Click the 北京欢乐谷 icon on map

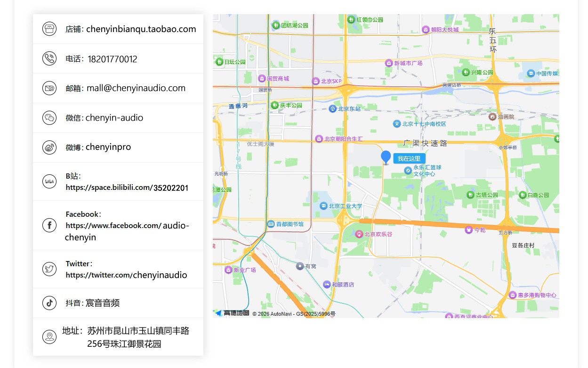pyautogui.click(x=359, y=234)
